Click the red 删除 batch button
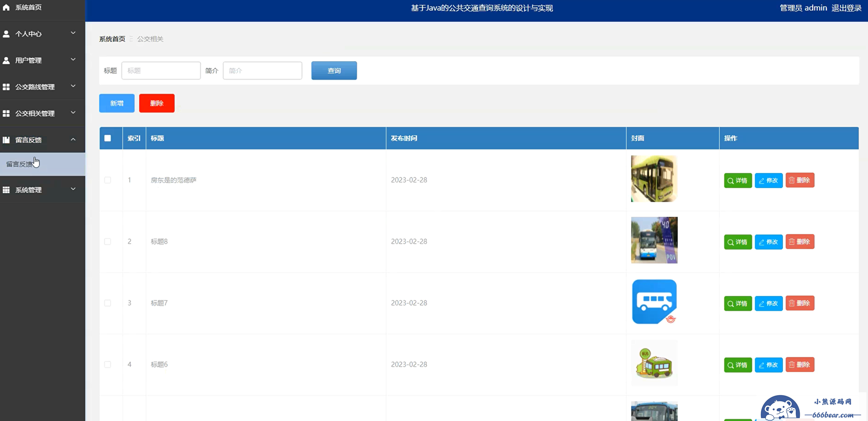 pyautogui.click(x=157, y=103)
